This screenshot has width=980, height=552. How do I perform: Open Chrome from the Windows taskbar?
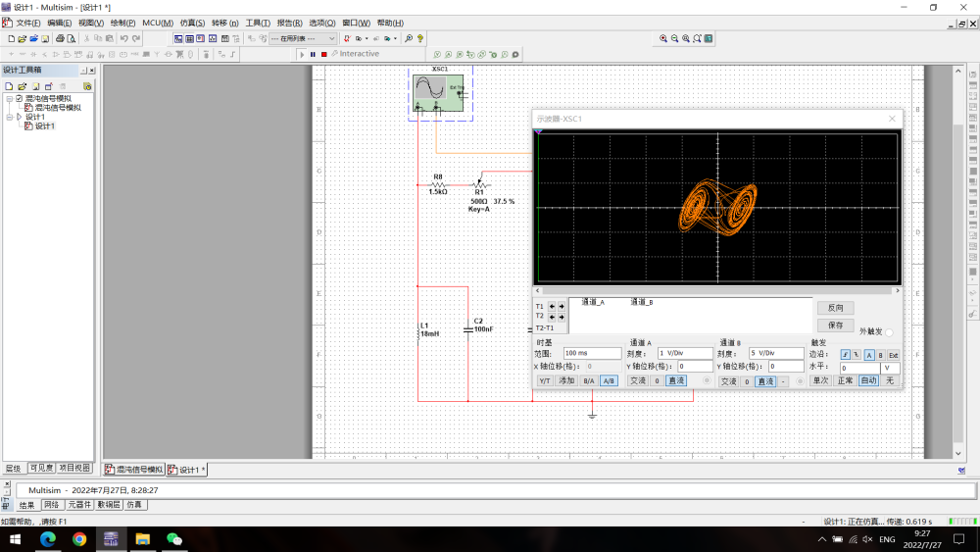click(x=79, y=539)
